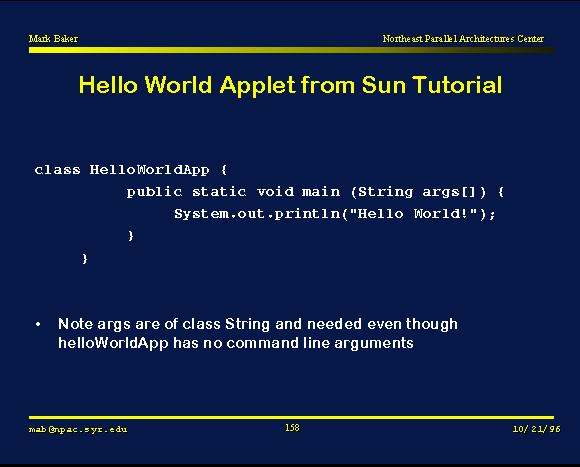This screenshot has width=580, height=467.
Task: Click the yellow line above the footer
Action: coord(291,417)
